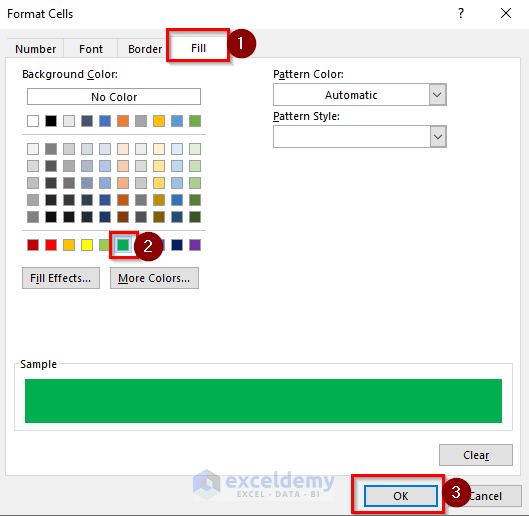Switch to the Font tab

(x=90, y=49)
